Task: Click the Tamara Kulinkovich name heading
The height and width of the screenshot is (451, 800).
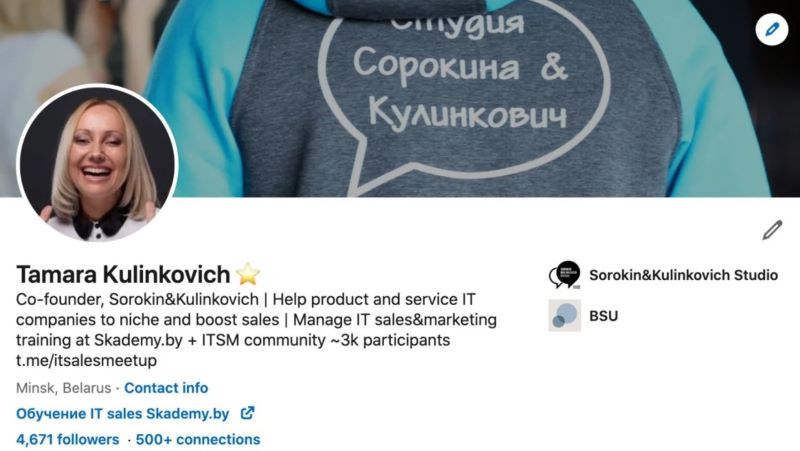Action: coord(123,274)
